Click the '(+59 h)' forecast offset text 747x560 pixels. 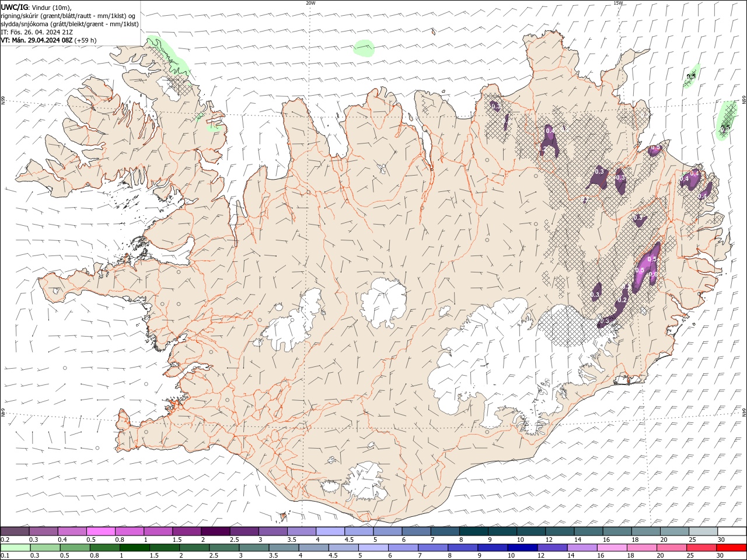click(86, 40)
